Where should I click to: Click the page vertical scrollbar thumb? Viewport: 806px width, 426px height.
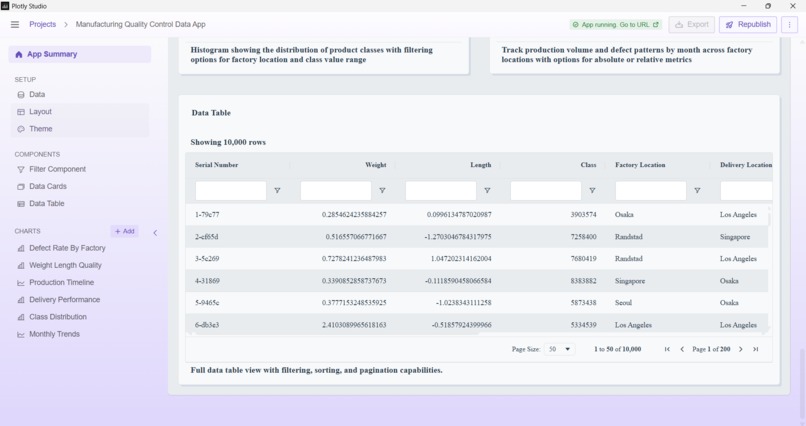point(802,383)
